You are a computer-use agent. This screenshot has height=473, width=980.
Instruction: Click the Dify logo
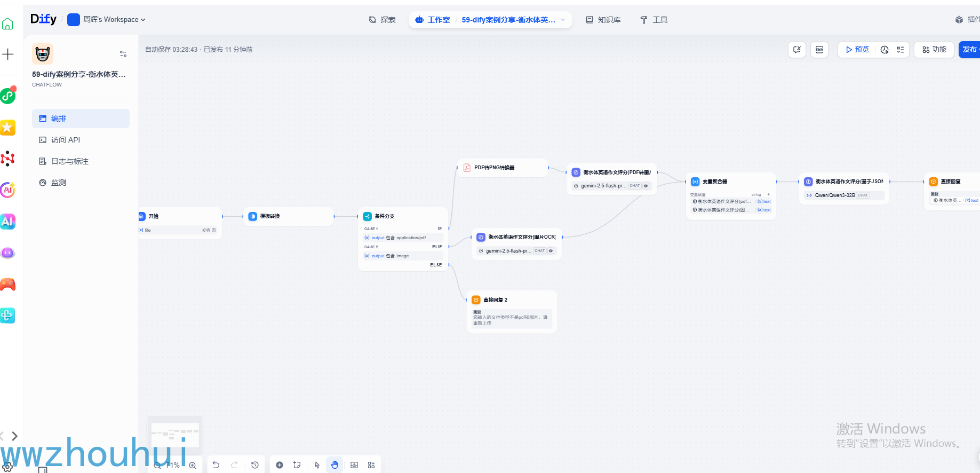[43, 19]
